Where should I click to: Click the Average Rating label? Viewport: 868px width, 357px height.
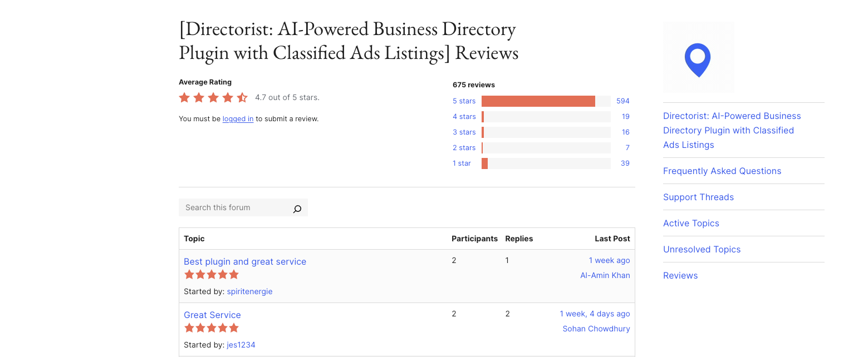(x=205, y=82)
